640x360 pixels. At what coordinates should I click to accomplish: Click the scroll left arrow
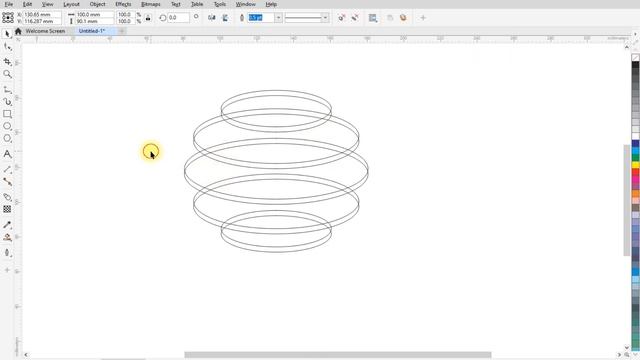point(26,355)
